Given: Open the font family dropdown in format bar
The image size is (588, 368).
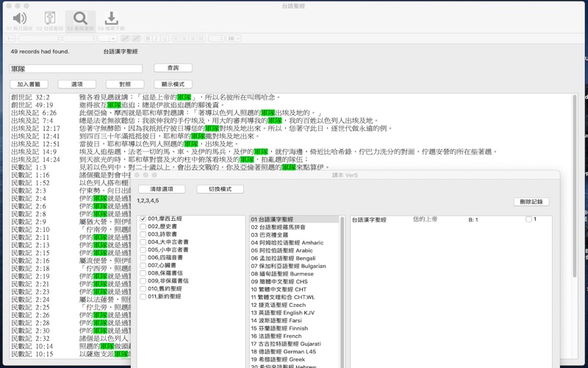Looking at the screenshot, I should pos(39,38).
